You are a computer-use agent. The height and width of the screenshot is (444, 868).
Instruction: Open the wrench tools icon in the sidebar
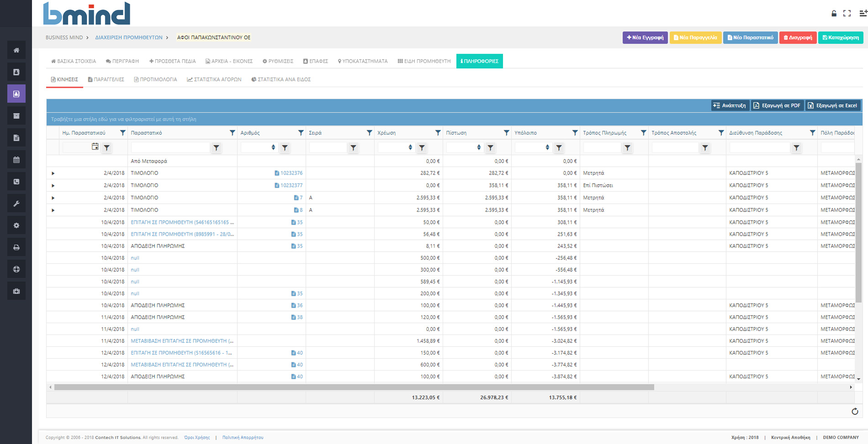point(16,203)
